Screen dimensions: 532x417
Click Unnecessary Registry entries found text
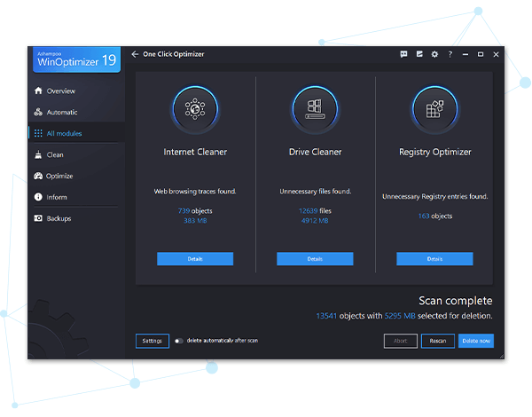click(x=435, y=197)
